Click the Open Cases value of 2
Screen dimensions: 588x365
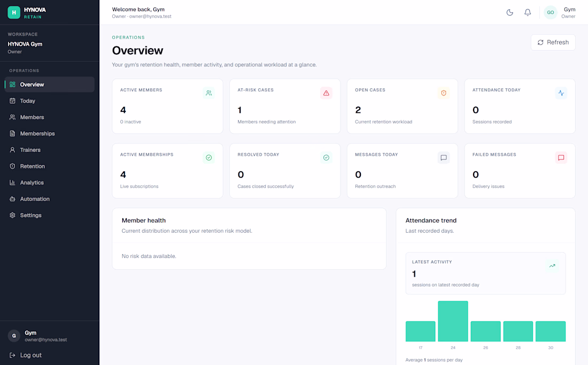pos(358,110)
